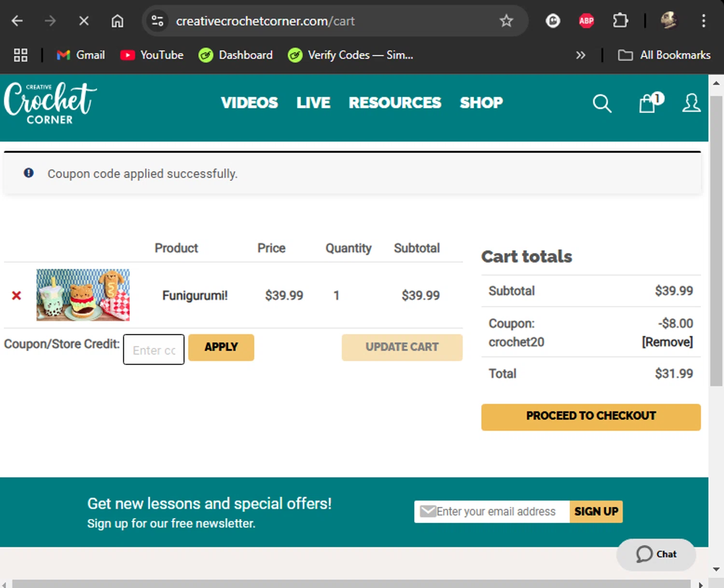The height and width of the screenshot is (588, 724).
Task: Click the extension icon left of ABP
Action: pos(553,21)
